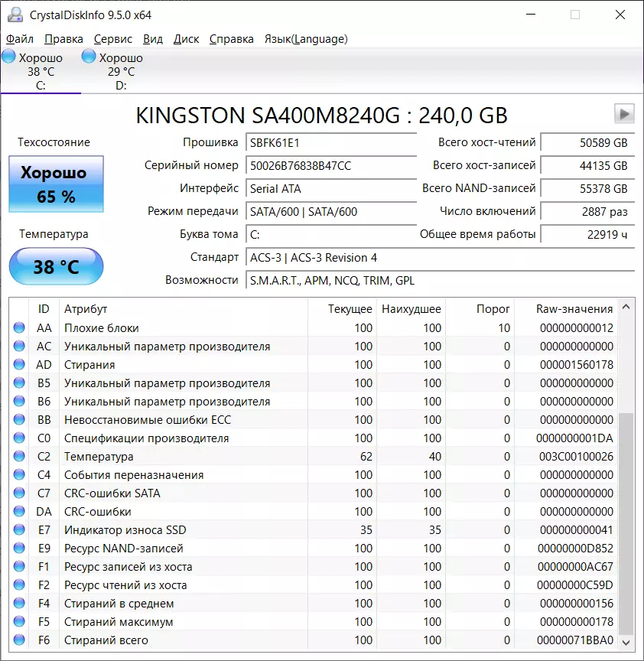
Task: Click status icon of Температура attribute row
Action: point(19,457)
